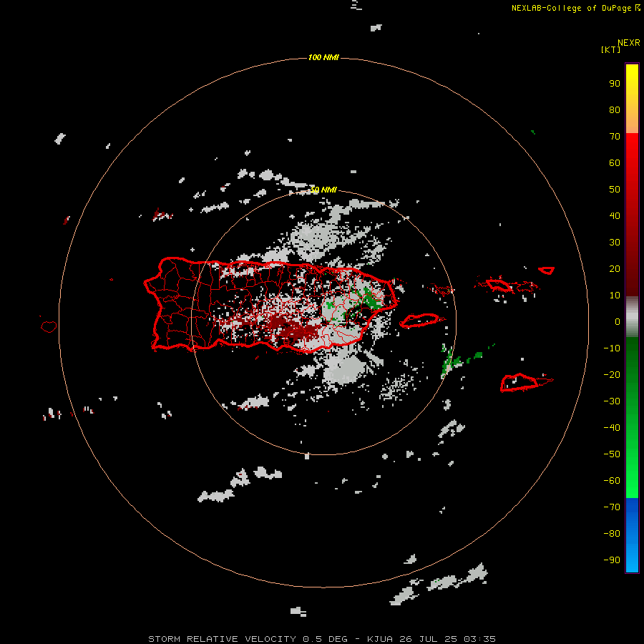644x644 pixels.
Task: Click the -20 value on the velocity scale
Action: click(x=612, y=375)
